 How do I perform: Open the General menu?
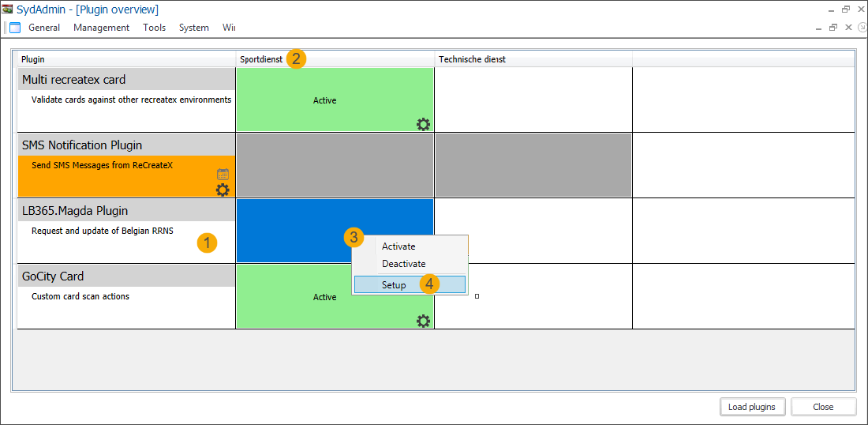[x=44, y=28]
